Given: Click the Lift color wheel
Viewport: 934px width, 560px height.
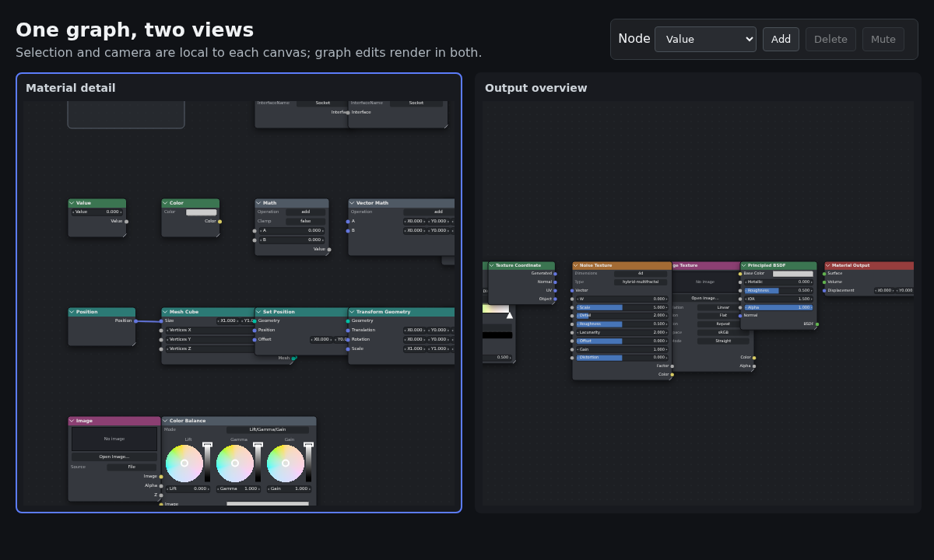Looking at the screenshot, I should 184,464.
